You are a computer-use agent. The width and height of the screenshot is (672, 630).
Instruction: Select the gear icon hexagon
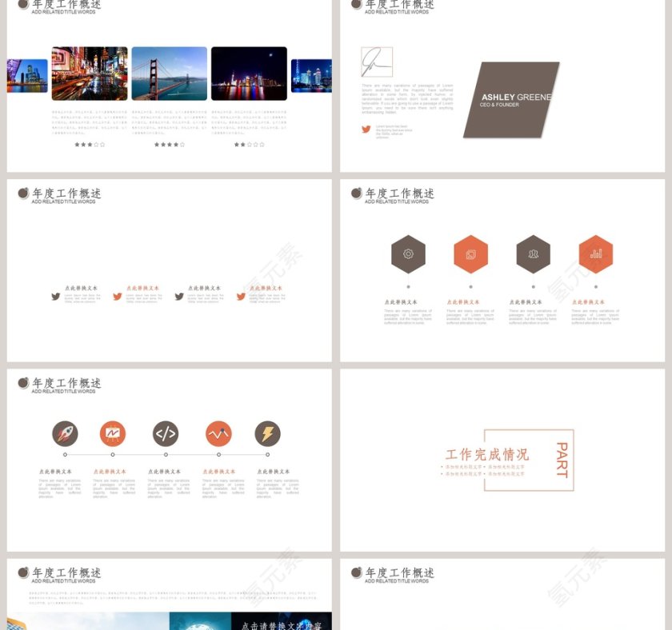click(x=408, y=254)
